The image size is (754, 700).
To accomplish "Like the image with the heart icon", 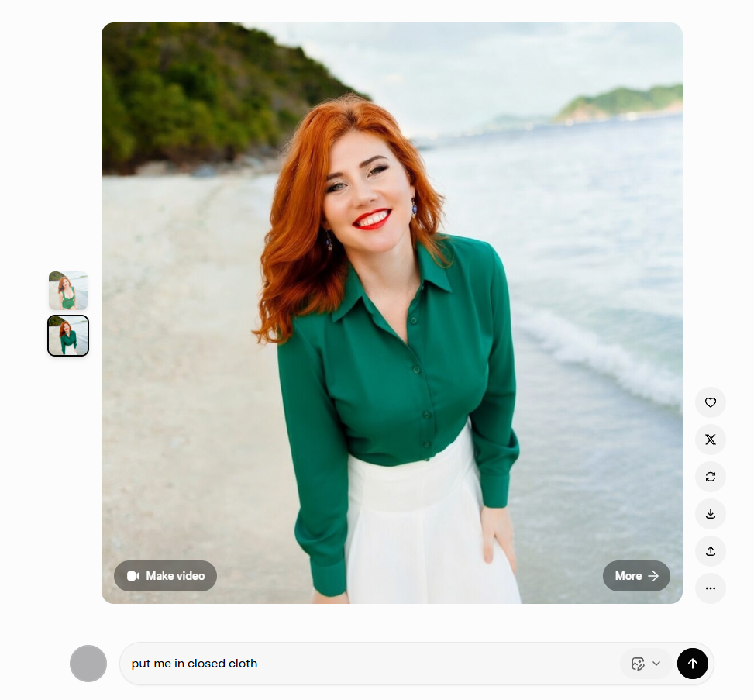I will point(711,402).
